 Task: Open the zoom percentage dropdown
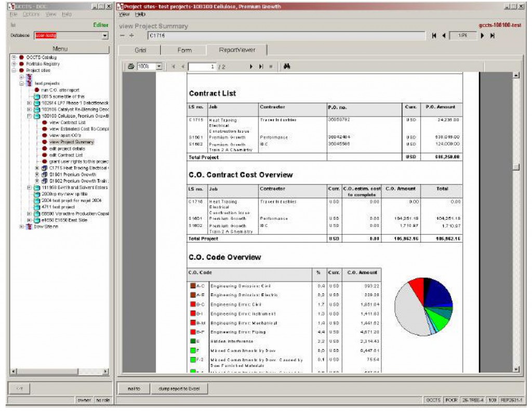tap(159, 66)
